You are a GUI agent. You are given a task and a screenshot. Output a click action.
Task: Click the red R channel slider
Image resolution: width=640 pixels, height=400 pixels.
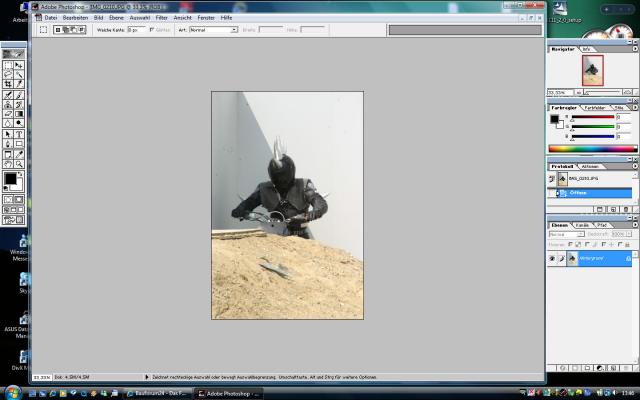click(593, 117)
